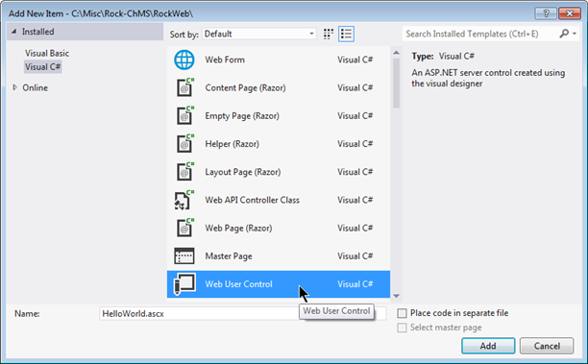Click the Web API Controller Class icon
This screenshot has height=364, width=588.
pyautogui.click(x=184, y=200)
